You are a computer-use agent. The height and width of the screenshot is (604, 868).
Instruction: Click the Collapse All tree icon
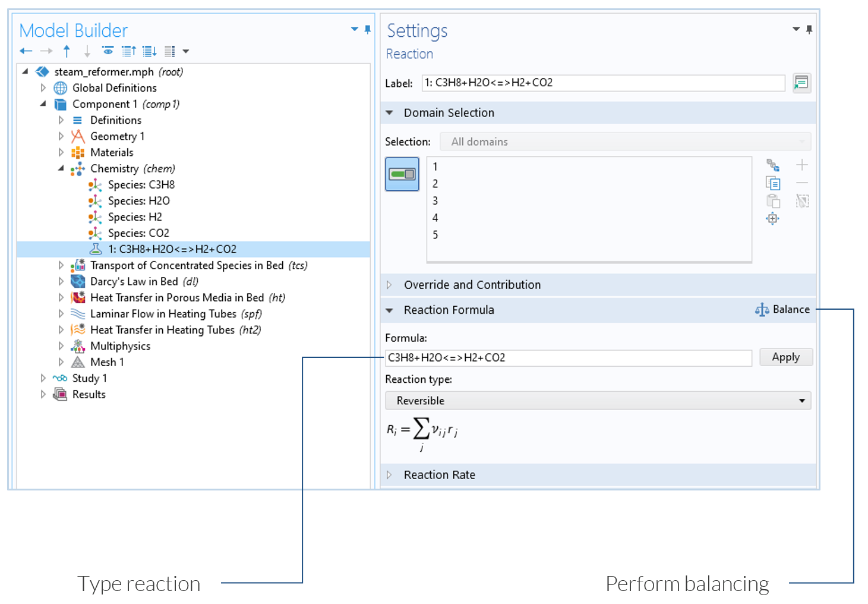(x=129, y=51)
